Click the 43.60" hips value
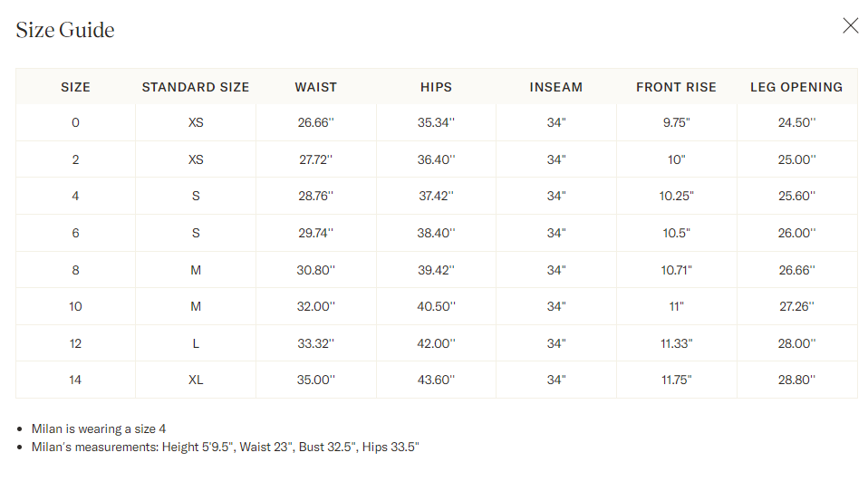 coord(436,380)
